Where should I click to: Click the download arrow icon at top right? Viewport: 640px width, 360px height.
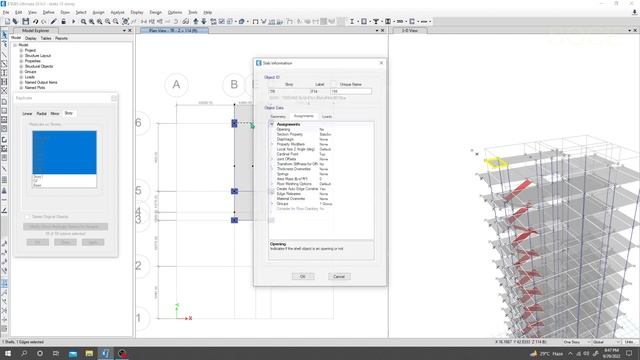(x=634, y=13)
